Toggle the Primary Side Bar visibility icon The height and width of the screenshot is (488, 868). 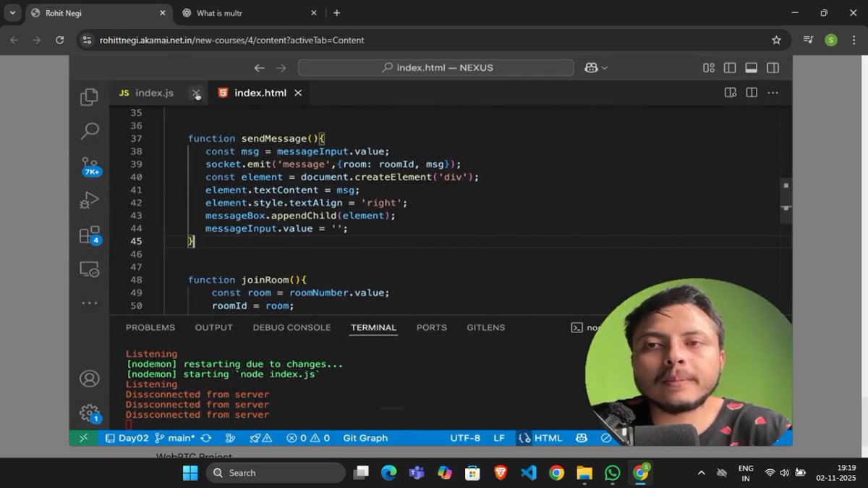click(x=730, y=67)
